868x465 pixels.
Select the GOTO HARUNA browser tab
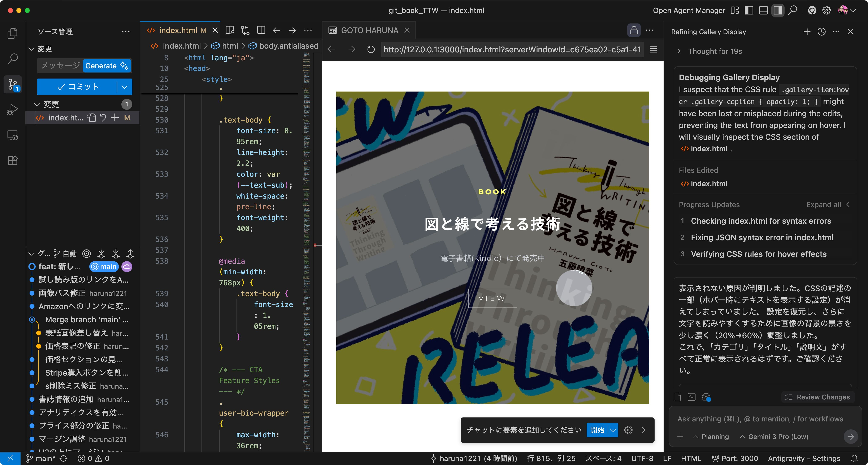369,30
